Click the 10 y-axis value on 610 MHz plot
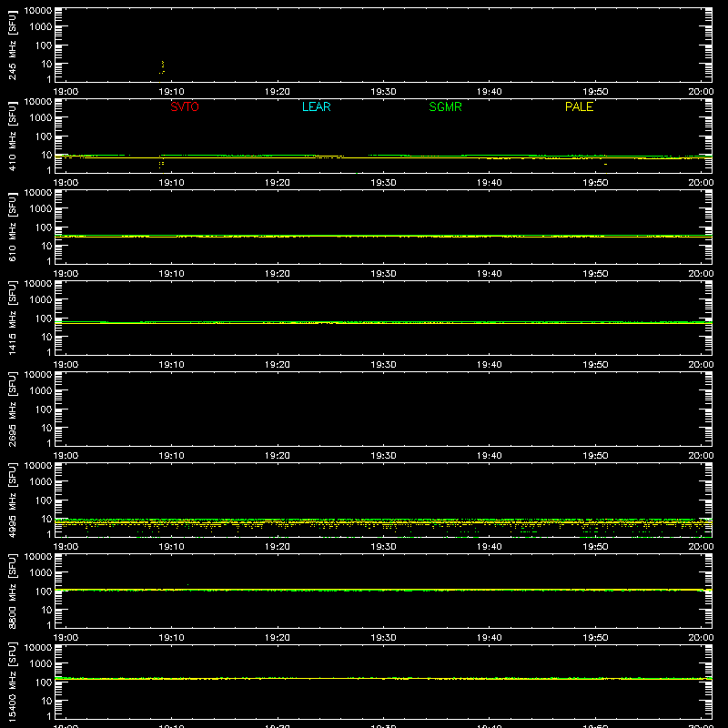The height and width of the screenshot is (728, 728). point(46,246)
